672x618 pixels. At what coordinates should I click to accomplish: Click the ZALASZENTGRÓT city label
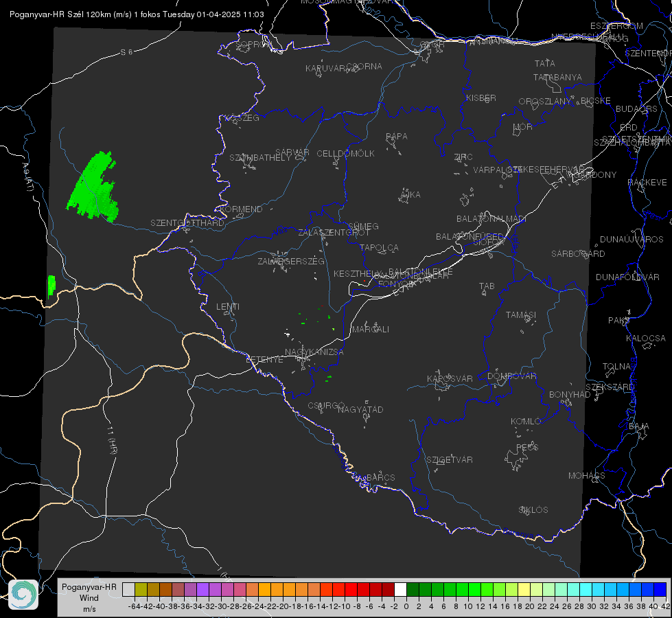tap(334, 233)
